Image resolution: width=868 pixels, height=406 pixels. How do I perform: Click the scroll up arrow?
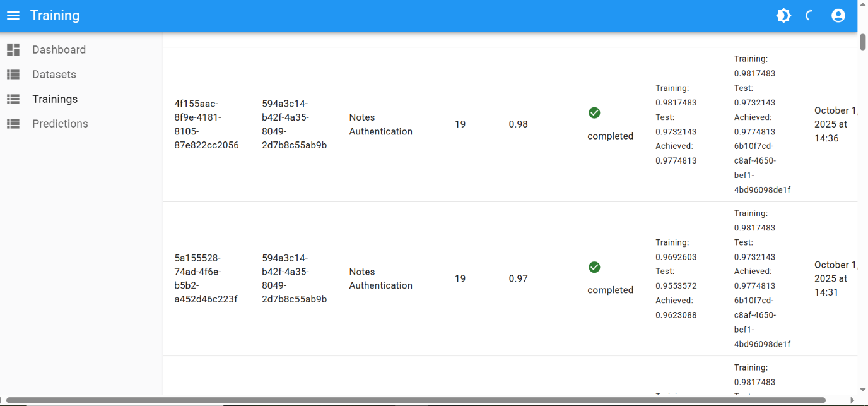[862, 4]
